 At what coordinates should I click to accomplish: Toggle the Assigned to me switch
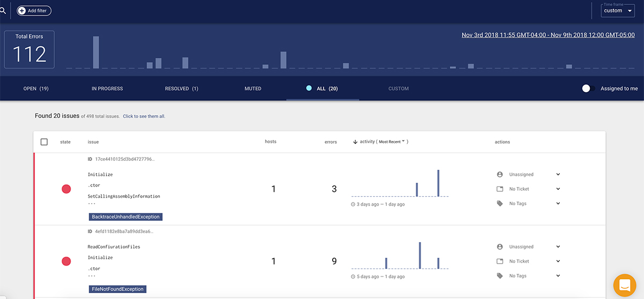(x=588, y=88)
